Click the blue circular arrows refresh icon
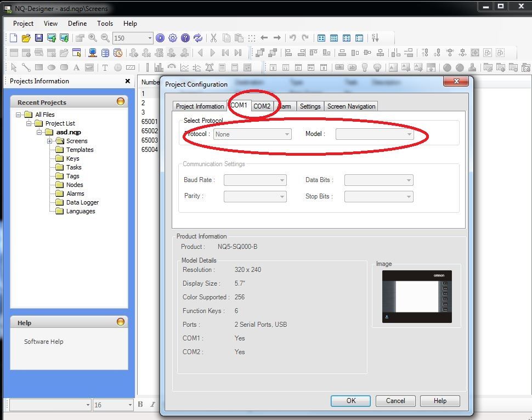The height and width of the screenshot is (420, 532). point(198,38)
